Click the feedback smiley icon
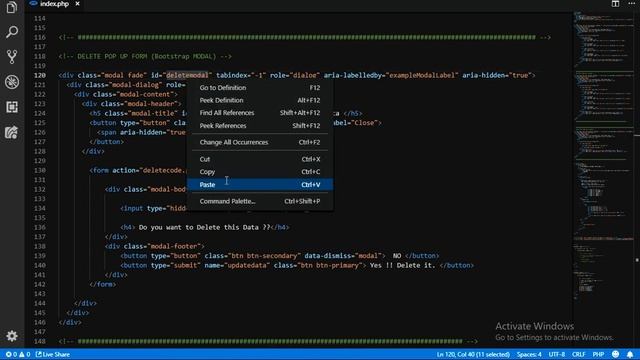Image resolution: width=640 pixels, height=360 pixels. [616, 354]
